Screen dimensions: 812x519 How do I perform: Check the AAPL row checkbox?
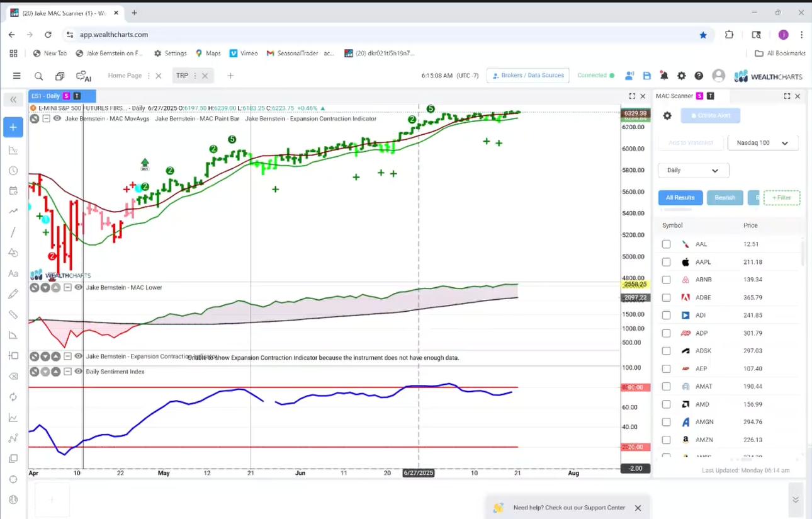point(667,262)
